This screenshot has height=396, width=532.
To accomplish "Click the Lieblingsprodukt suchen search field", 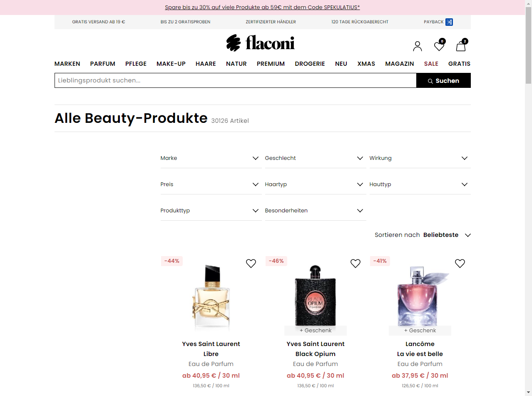I will tap(236, 80).
